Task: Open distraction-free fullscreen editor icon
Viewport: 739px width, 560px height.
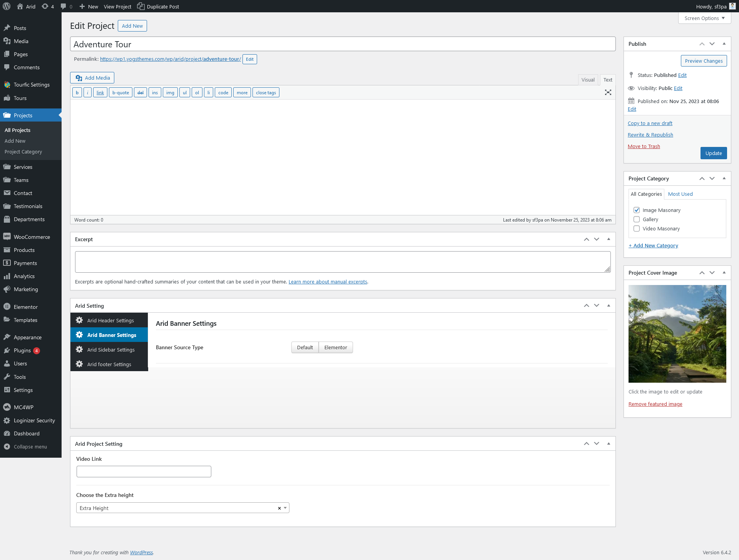Action: (x=608, y=92)
